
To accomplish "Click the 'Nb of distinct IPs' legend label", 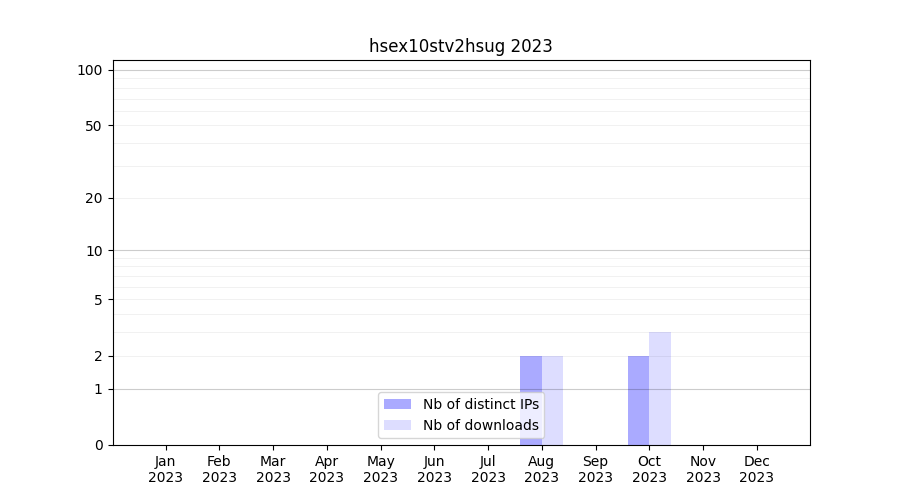I will click(x=480, y=404).
